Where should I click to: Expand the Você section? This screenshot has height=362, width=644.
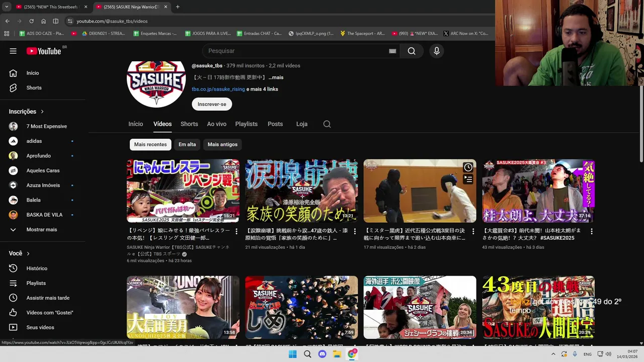coord(19,253)
